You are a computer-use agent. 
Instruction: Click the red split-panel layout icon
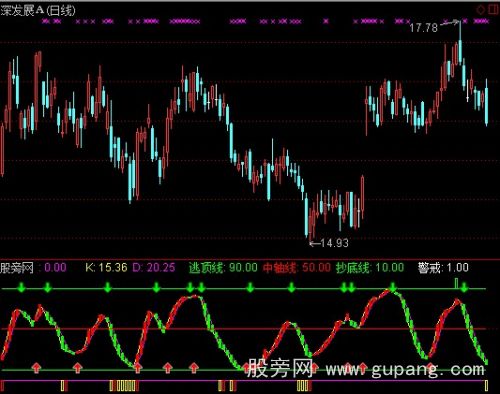pyautogui.click(x=493, y=9)
